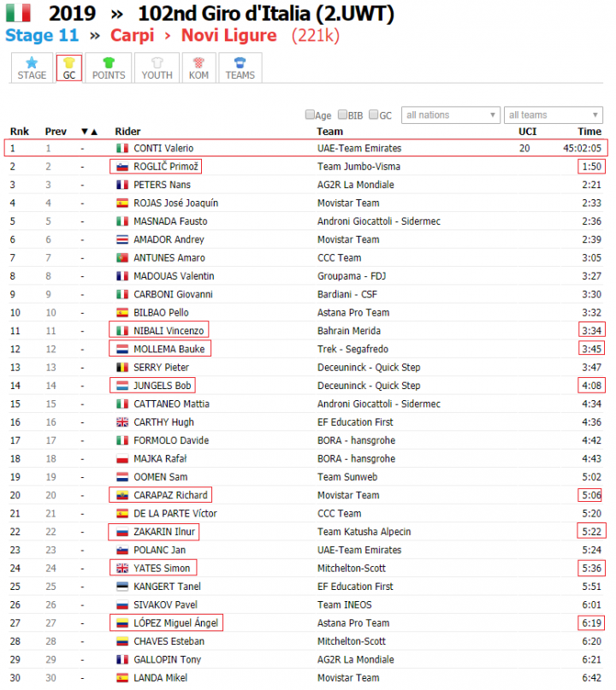View the KOM classification tab
616x690 pixels.
pyautogui.click(x=198, y=68)
